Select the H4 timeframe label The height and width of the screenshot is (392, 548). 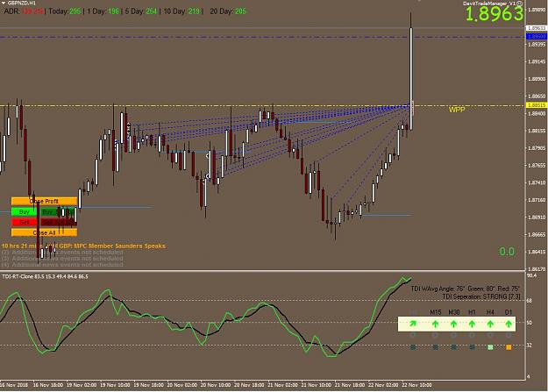490,312
